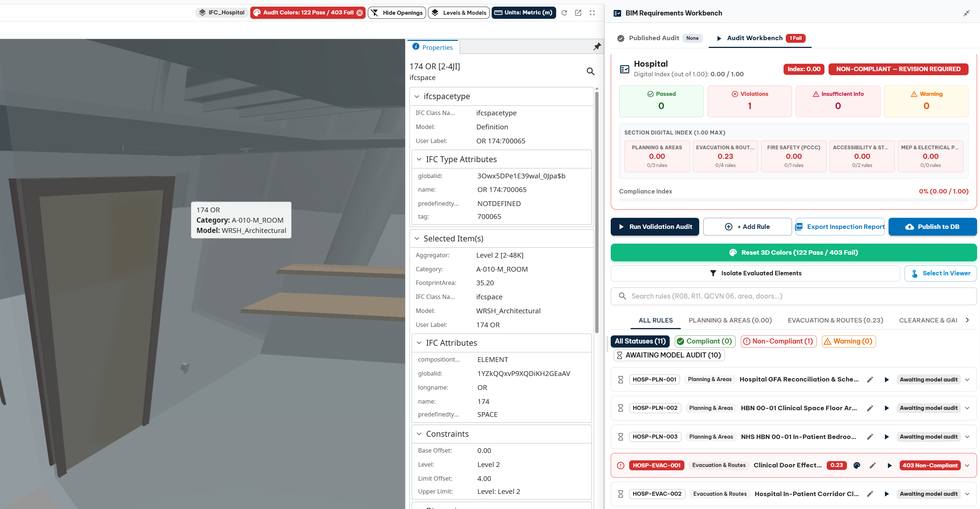
Task: Edit rule HOSP-PLN-002 pencil icon
Action: click(870, 408)
